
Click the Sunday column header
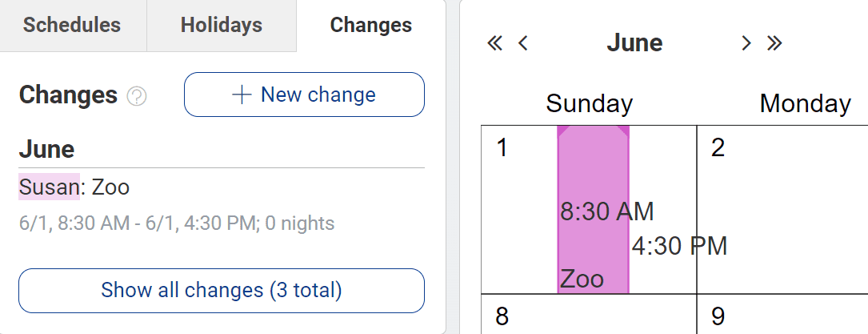[x=589, y=103]
